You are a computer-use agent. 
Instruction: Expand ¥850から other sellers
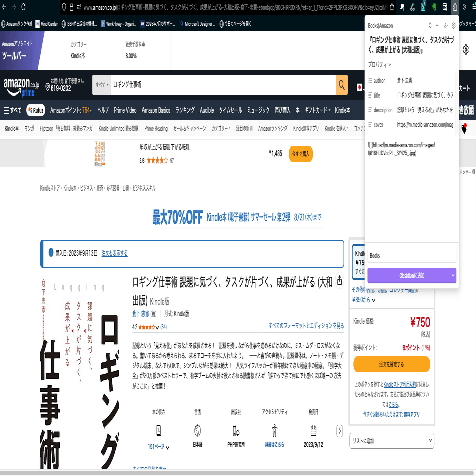364,300
